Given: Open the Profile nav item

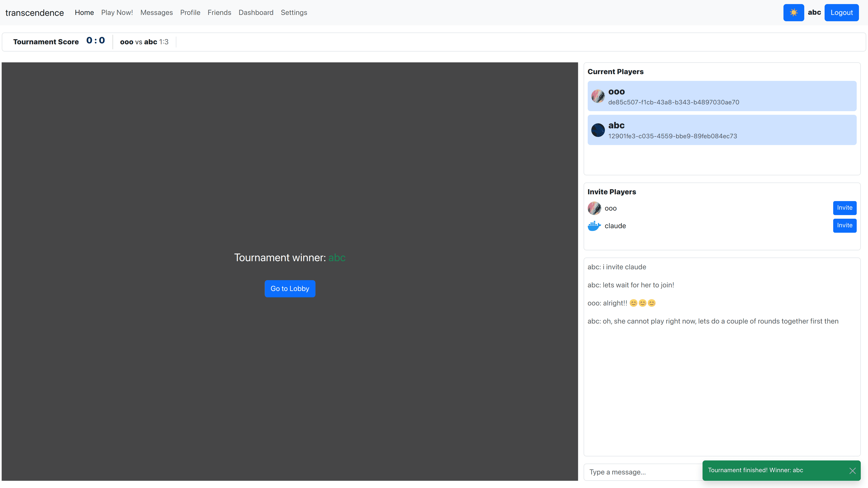Looking at the screenshot, I should (x=190, y=12).
